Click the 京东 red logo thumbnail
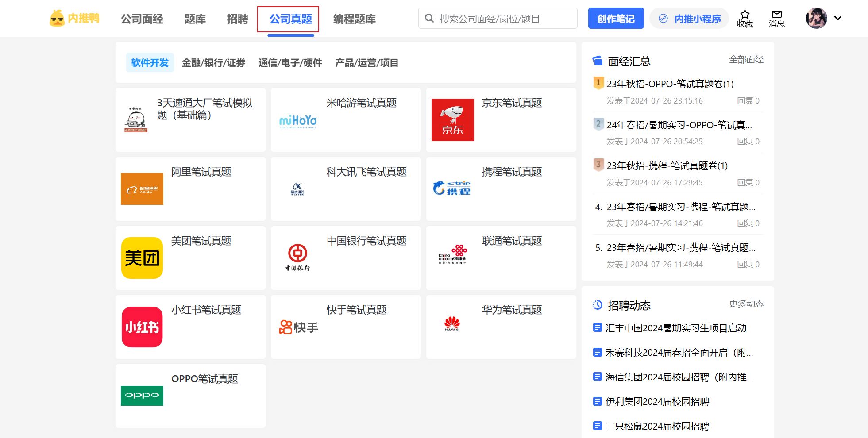The image size is (868, 438). [x=452, y=120]
